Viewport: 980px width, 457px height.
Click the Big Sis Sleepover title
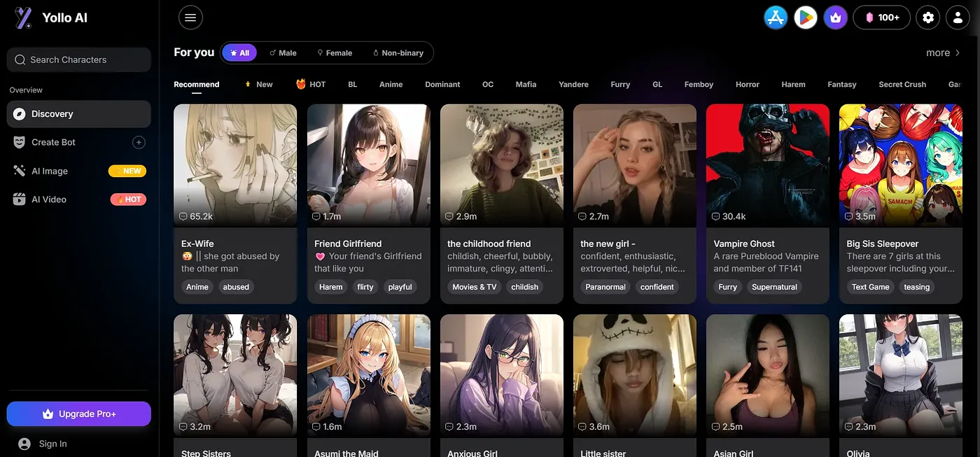tap(882, 244)
